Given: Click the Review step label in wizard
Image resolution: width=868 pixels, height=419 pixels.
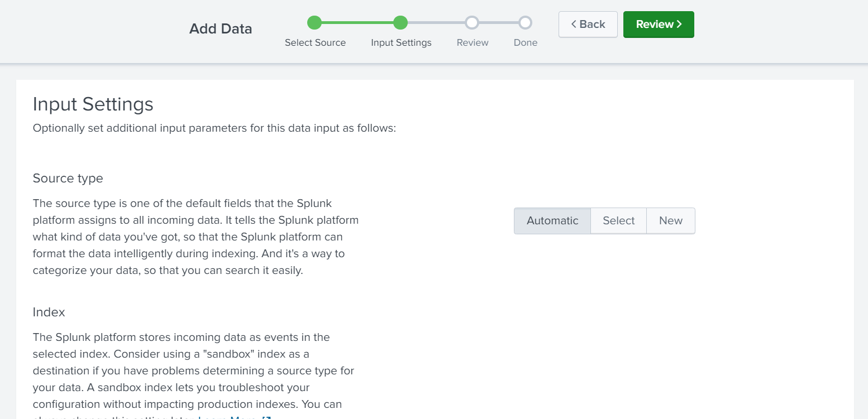Looking at the screenshot, I should click(x=473, y=43).
